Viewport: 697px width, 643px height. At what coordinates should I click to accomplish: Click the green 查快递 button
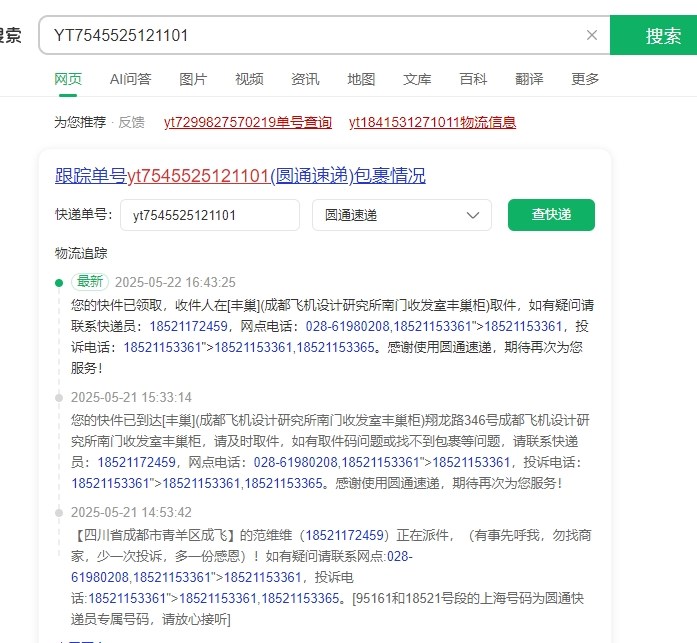pyautogui.click(x=551, y=215)
